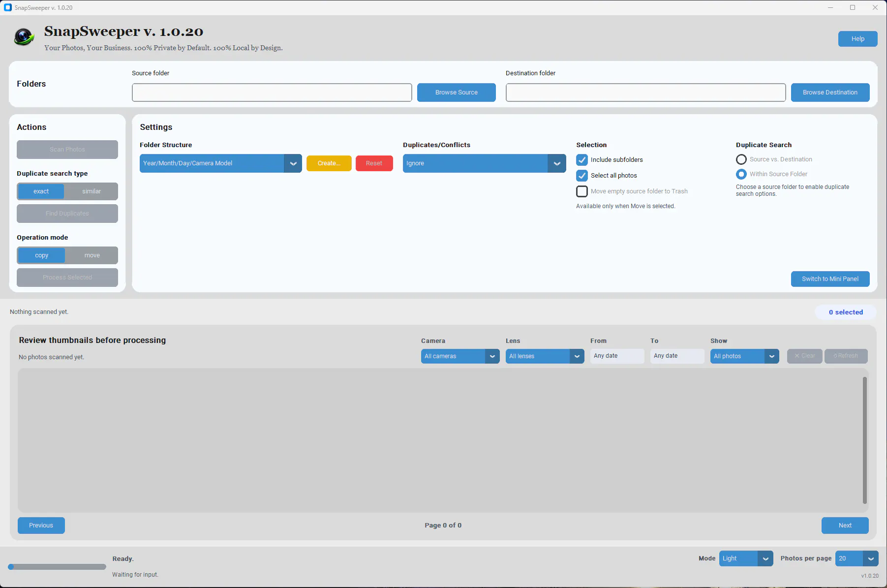This screenshot has height=588, width=887.
Task: Click the Process Selected button
Action: 67,278
